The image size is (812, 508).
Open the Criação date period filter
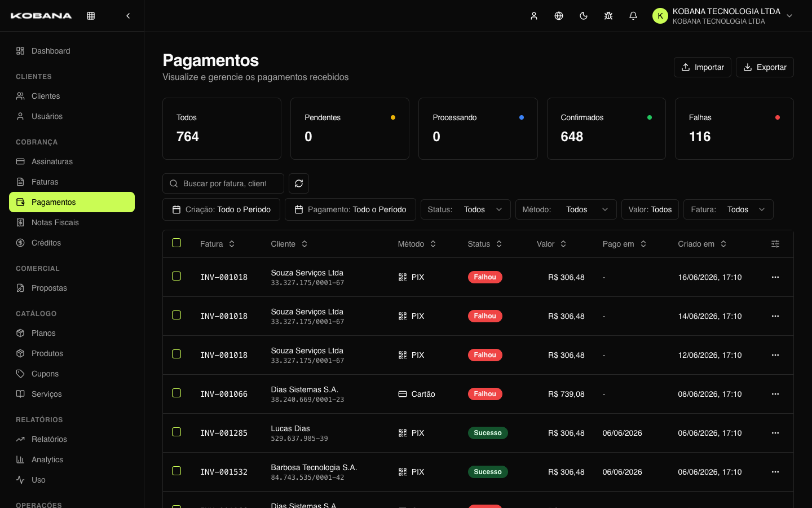coord(221,209)
